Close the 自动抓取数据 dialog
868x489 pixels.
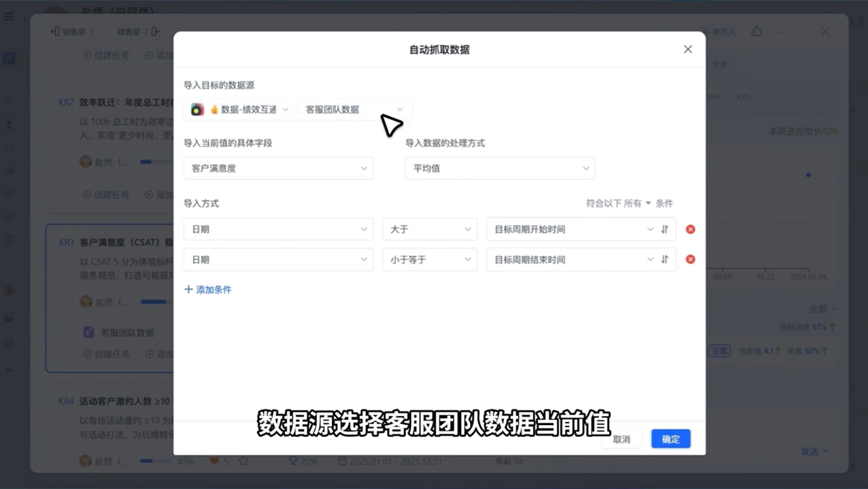pos(688,49)
